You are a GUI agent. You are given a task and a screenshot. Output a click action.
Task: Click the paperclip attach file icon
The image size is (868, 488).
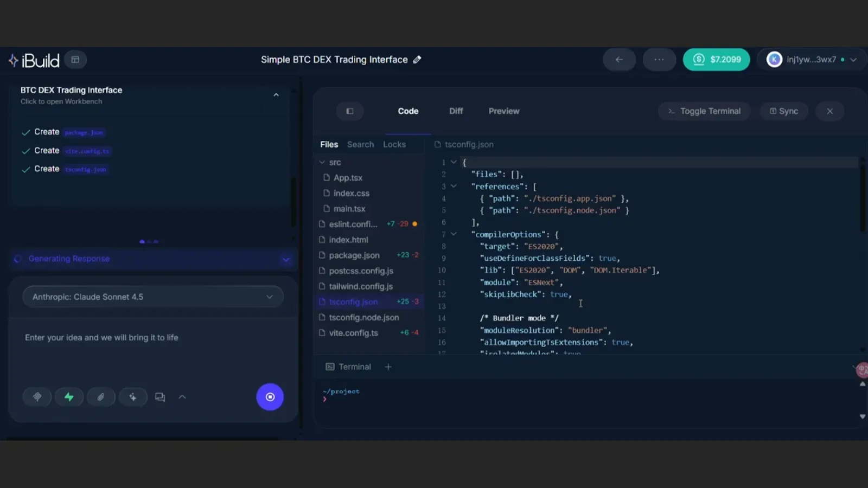click(x=101, y=397)
